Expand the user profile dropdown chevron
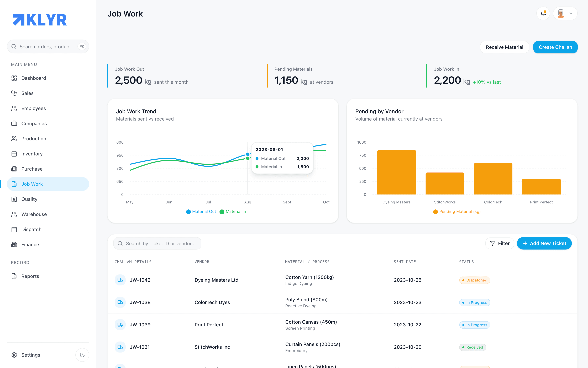This screenshot has width=588, height=368. 571,13
